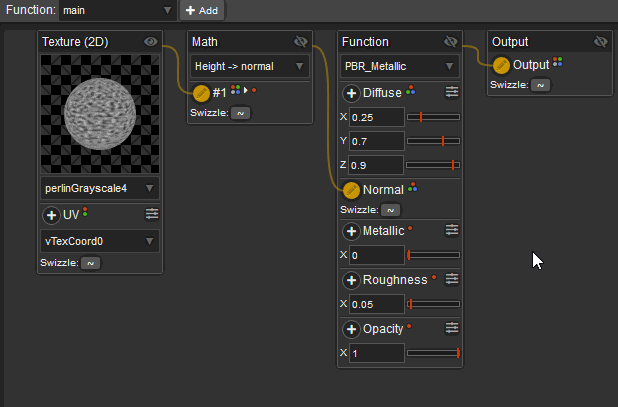Adjust the Diffuse Z slider
Viewport: 618px width, 407px height.
click(x=433, y=165)
